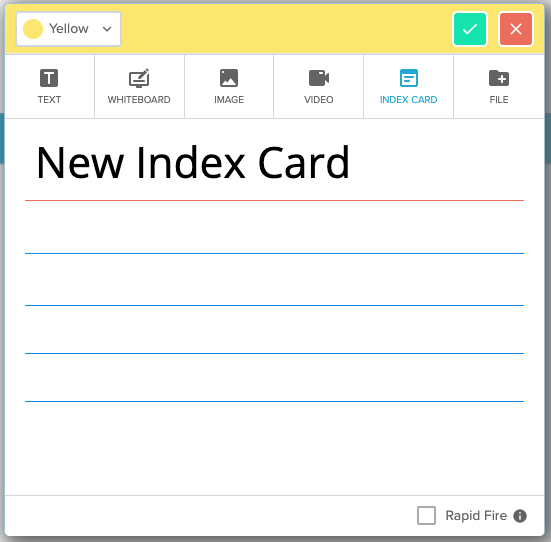Confirm with the green checkmark button
The width and height of the screenshot is (551, 542).
click(x=470, y=29)
